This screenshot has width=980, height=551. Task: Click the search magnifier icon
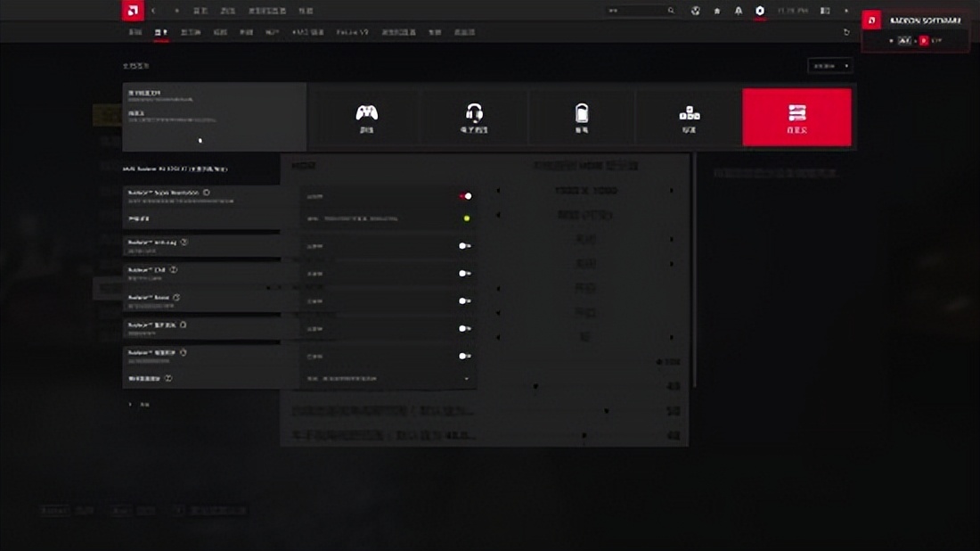(x=671, y=11)
